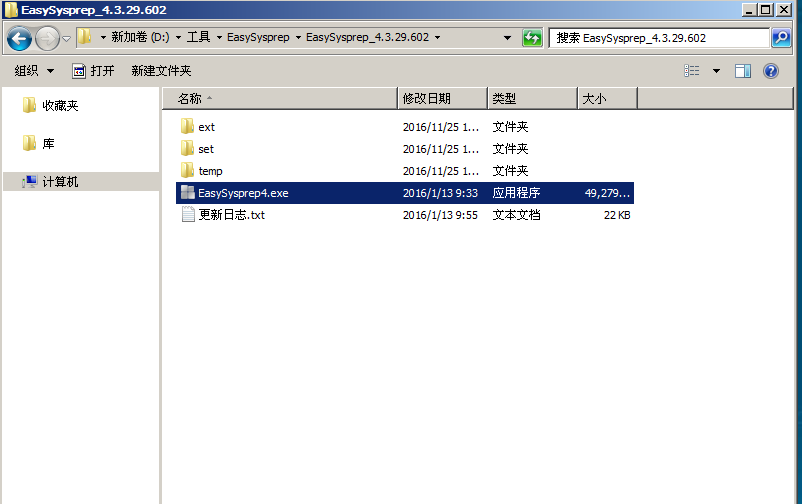Navigate to EasySysprep breadcrumb folder

click(x=258, y=37)
